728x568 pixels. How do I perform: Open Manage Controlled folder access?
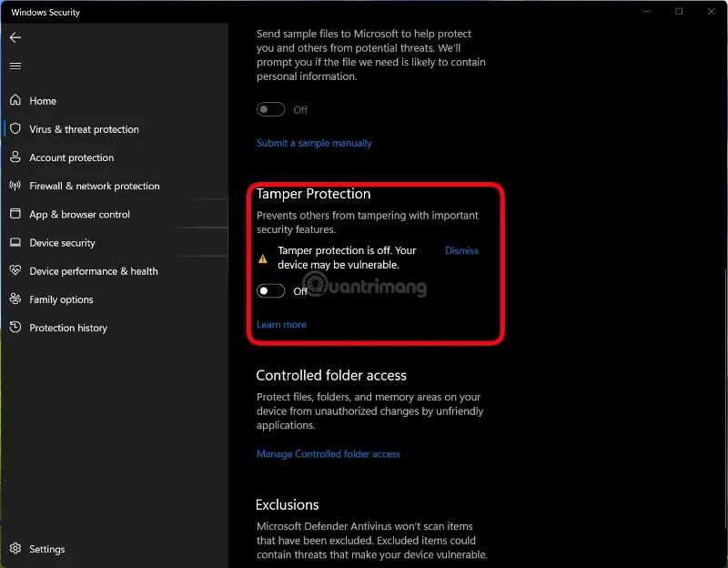pos(329,453)
